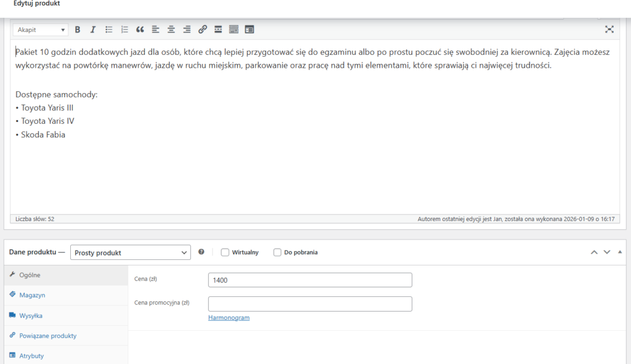Open the Prosty produkt type dropdown

tap(131, 253)
